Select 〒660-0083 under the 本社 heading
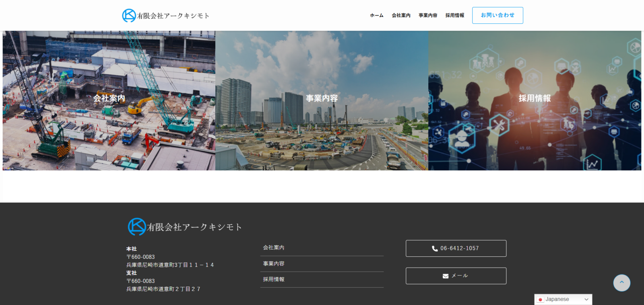 pyautogui.click(x=140, y=257)
